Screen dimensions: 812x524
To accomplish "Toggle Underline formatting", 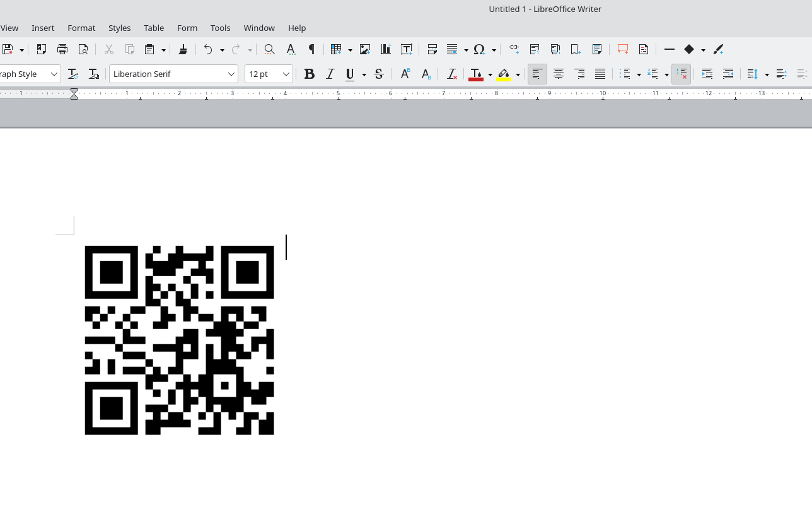I will tap(351, 74).
